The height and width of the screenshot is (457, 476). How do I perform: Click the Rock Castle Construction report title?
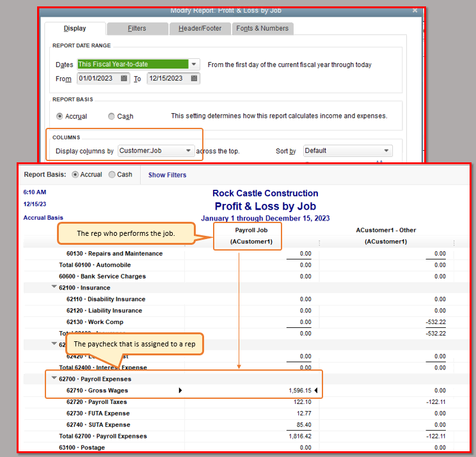coord(266,193)
